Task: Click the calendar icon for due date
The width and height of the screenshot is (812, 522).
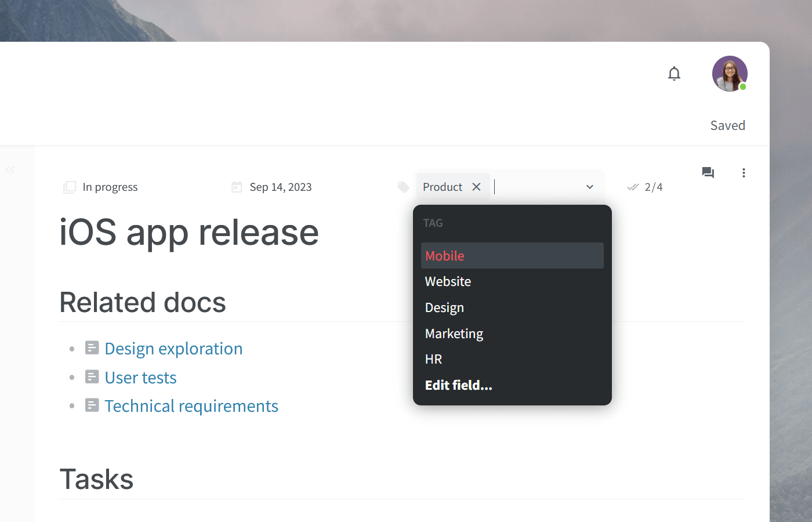Action: click(237, 187)
